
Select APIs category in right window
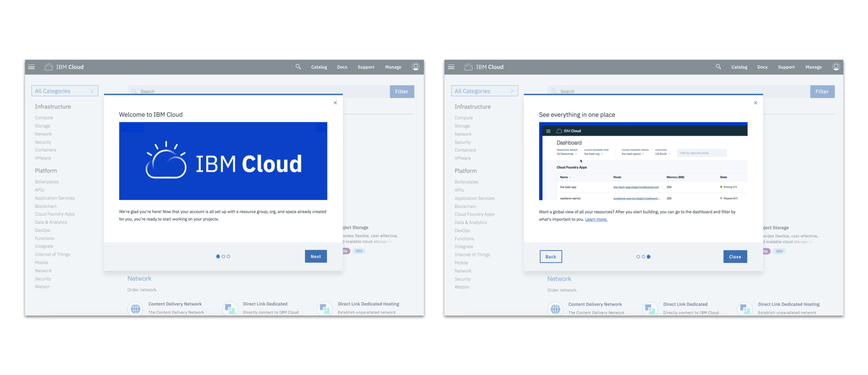pyautogui.click(x=459, y=190)
